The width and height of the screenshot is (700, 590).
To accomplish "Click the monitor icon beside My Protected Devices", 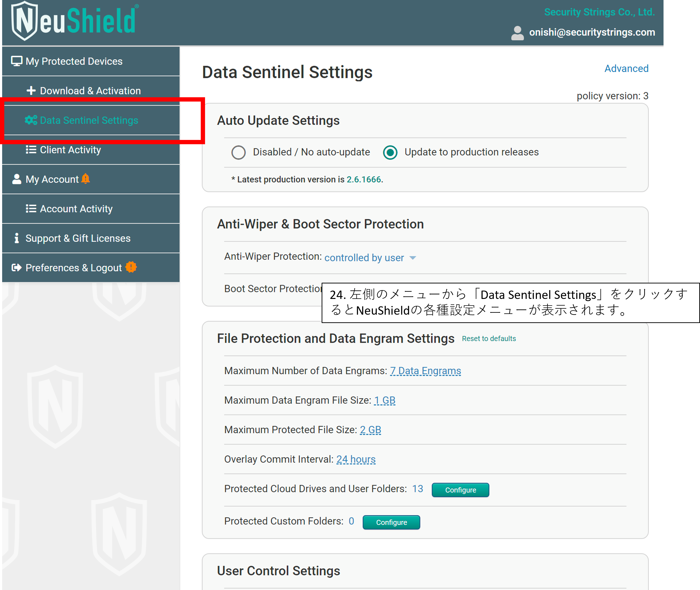I will coord(16,61).
